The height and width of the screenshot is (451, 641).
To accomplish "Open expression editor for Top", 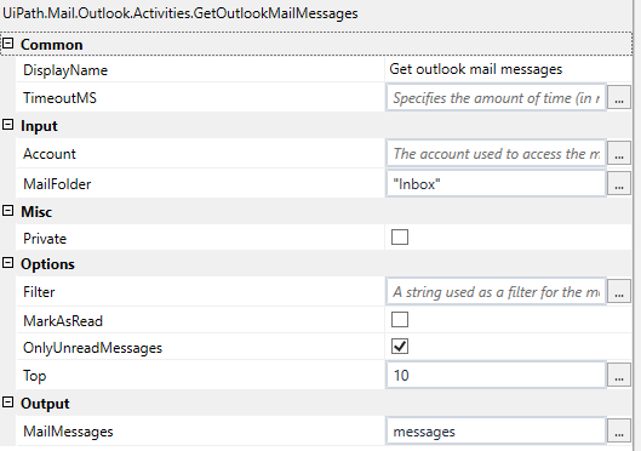I will pos(619,375).
